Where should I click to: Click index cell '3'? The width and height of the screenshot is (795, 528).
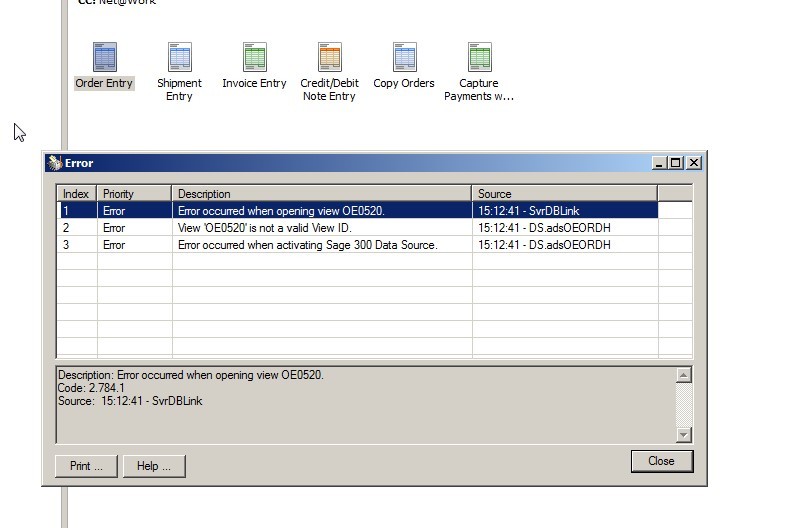pos(77,245)
